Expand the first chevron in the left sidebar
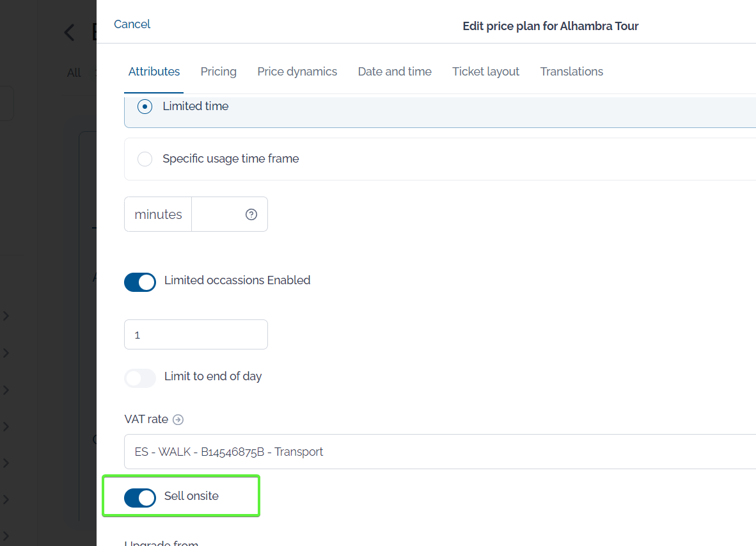 (x=6, y=316)
